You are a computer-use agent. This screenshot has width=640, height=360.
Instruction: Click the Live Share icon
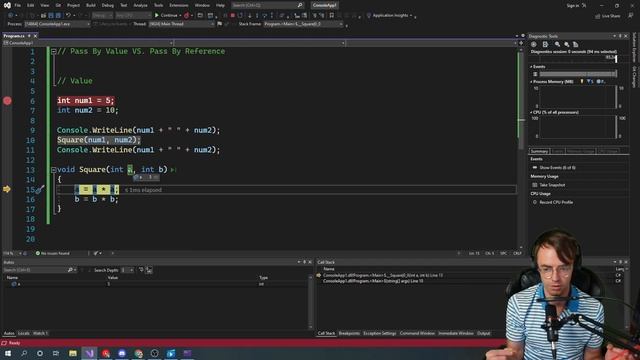[x=598, y=16]
